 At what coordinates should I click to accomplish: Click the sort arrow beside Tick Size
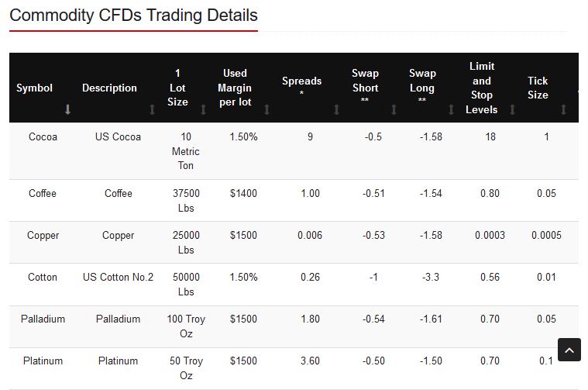tap(563, 110)
